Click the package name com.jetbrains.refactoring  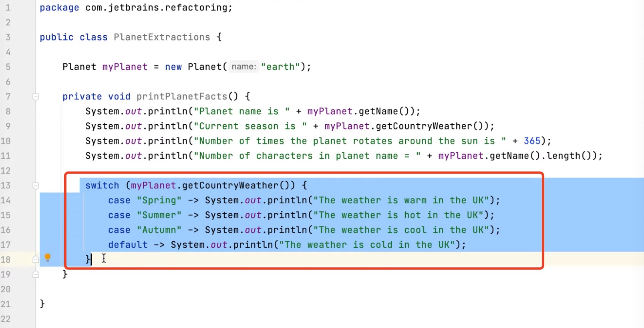tap(156, 8)
